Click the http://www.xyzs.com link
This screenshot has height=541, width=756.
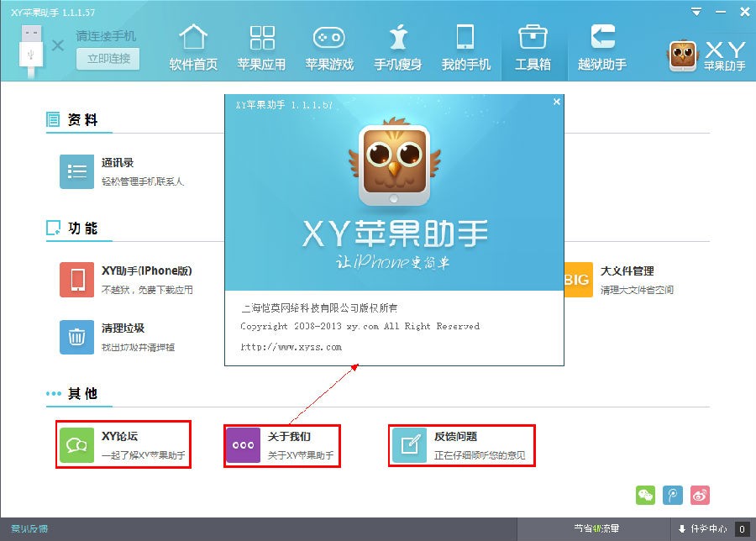pos(291,347)
